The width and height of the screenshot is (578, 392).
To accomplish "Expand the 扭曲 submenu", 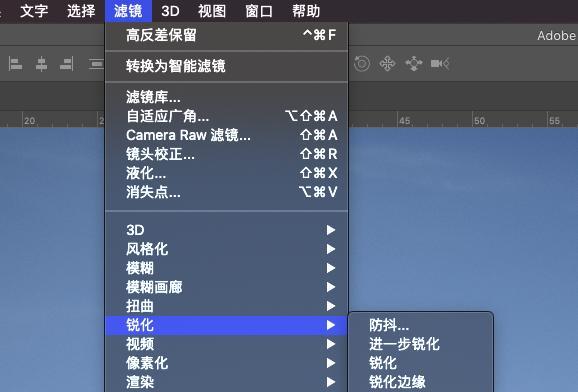I will point(227,306).
